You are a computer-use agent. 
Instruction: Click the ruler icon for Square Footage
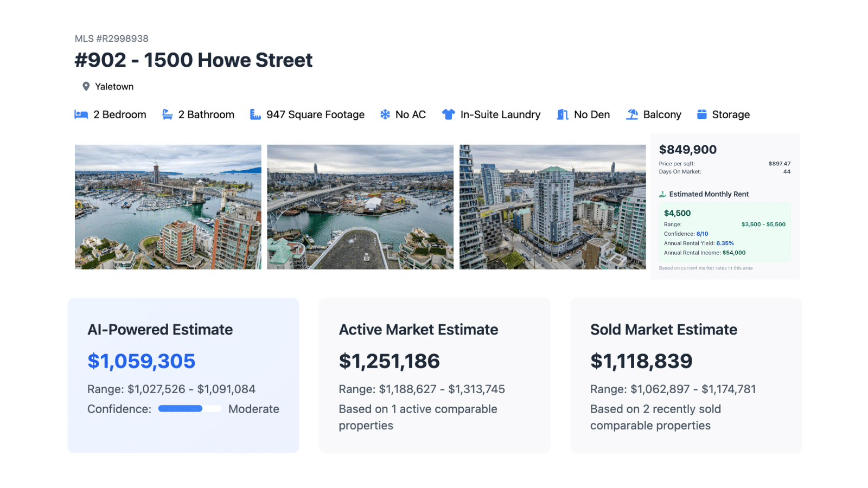pyautogui.click(x=255, y=114)
